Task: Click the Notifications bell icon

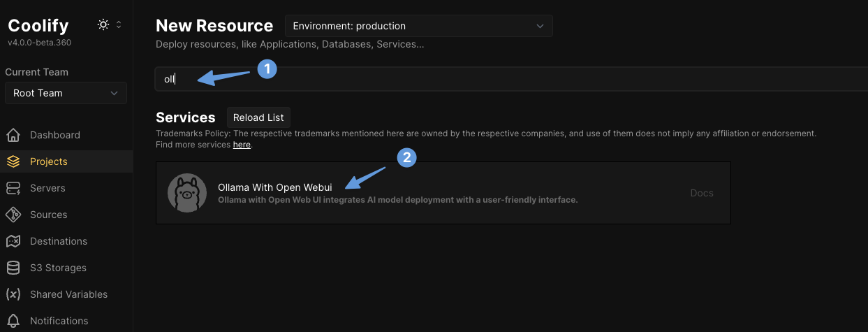Action: click(x=13, y=321)
